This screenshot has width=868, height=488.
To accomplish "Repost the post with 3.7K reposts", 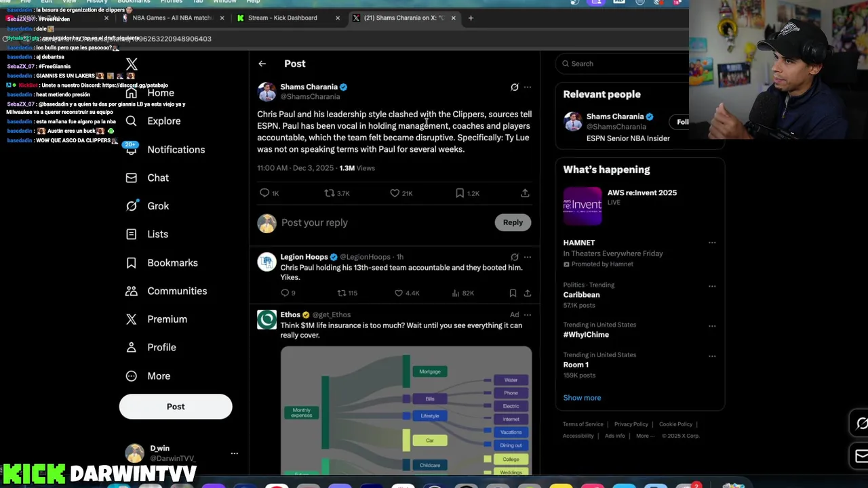I will point(337,193).
